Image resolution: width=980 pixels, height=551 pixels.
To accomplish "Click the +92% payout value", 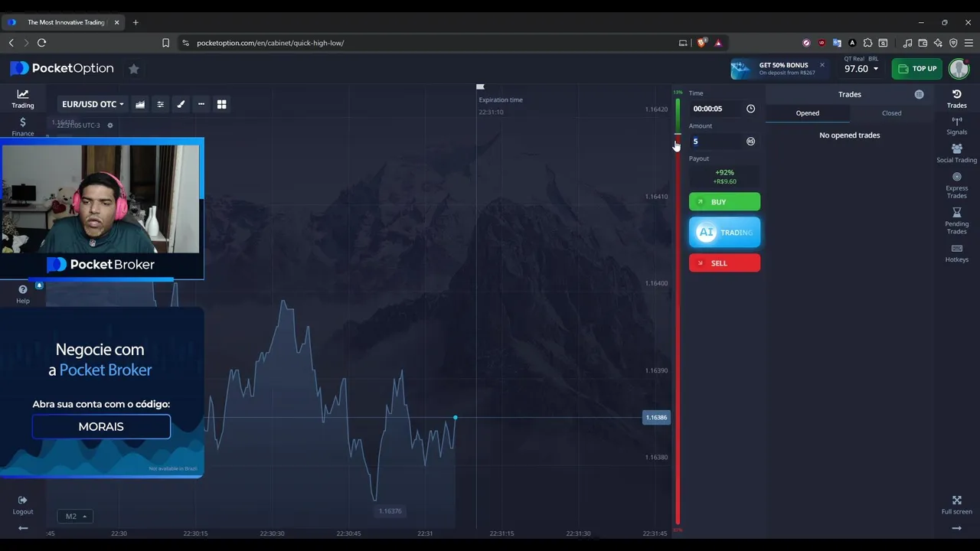I will [724, 172].
